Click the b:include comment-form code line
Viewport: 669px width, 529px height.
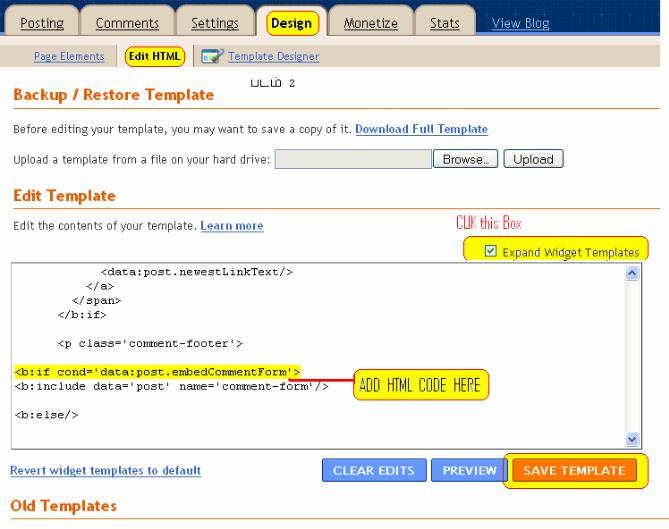[x=172, y=387]
